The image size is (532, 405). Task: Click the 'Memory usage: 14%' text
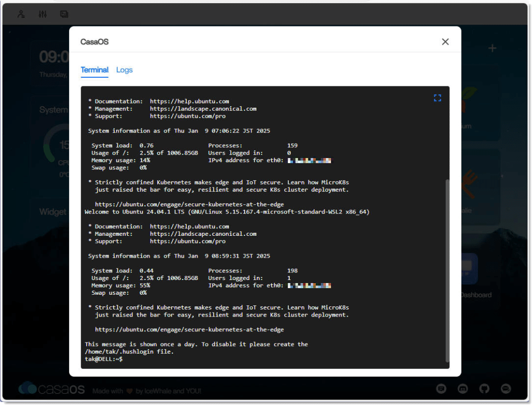click(x=121, y=161)
